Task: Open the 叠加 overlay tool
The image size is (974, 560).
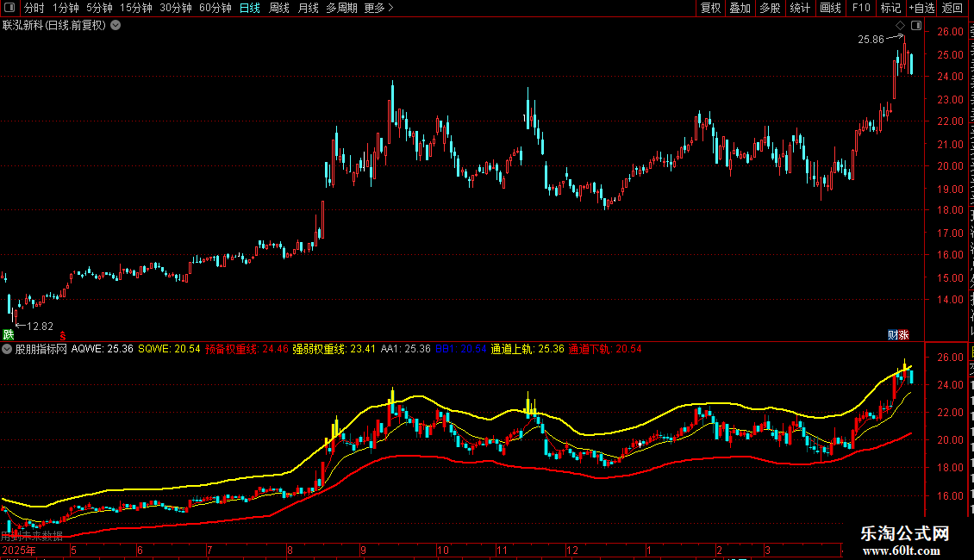Action: coord(740,8)
